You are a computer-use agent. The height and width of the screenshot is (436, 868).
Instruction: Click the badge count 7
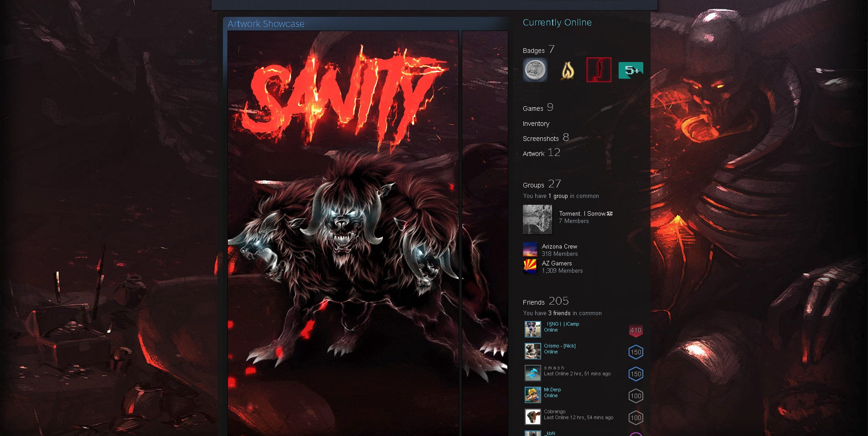(x=552, y=49)
